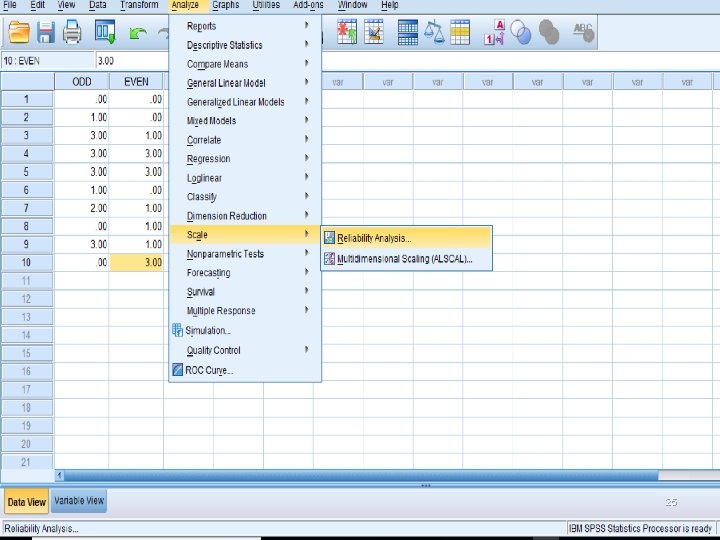Open the Window menu
Screen dimensions: 720x540
352,5
